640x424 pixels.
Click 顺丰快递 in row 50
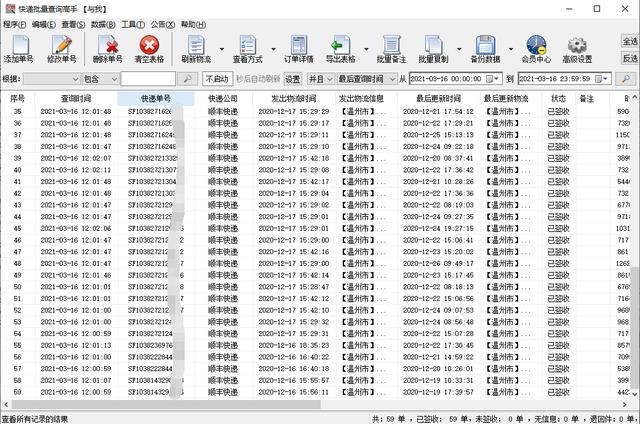(x=223, y=287)
